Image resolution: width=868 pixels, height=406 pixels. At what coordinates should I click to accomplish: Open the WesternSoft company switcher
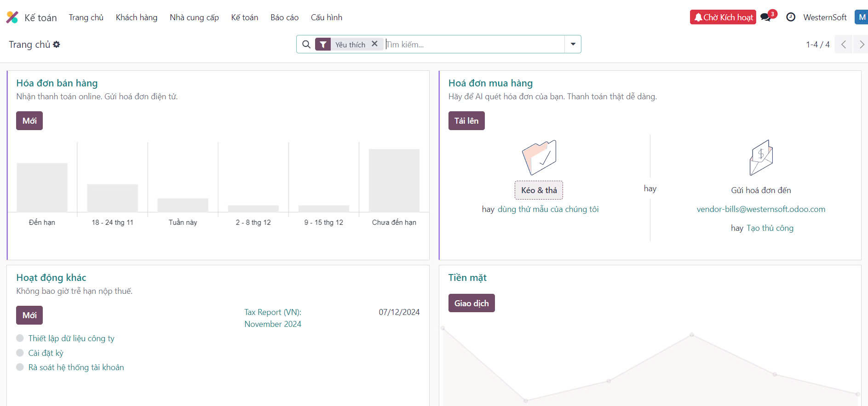[x=824, y=17]
